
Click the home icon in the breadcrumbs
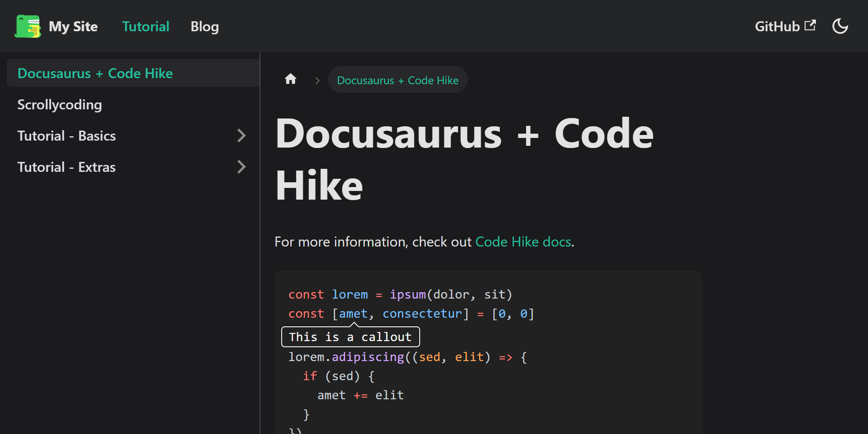coord(290,79)
